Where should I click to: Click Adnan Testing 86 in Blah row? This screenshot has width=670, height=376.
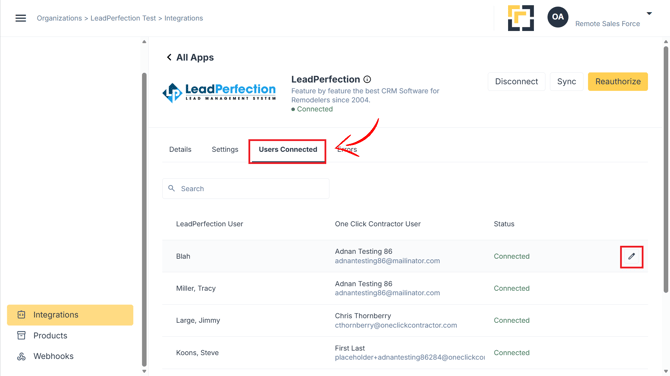click(363, 251)
